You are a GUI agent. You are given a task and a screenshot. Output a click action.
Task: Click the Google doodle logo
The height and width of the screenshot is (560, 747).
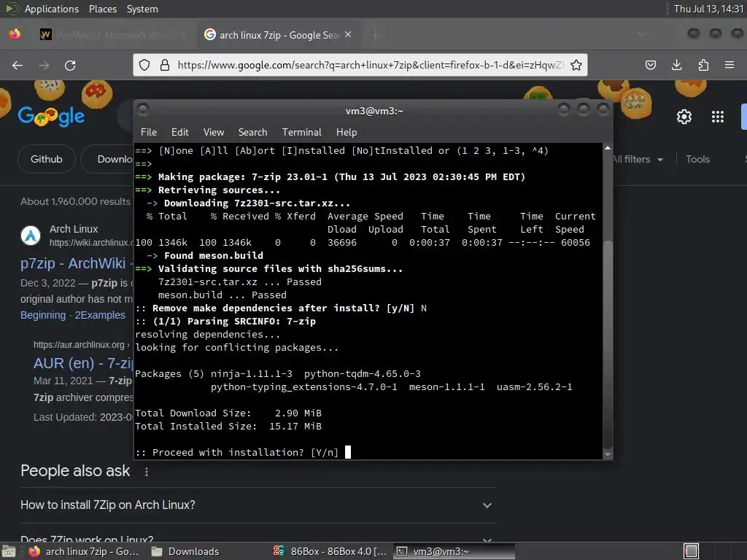click(x=51, y=116)
